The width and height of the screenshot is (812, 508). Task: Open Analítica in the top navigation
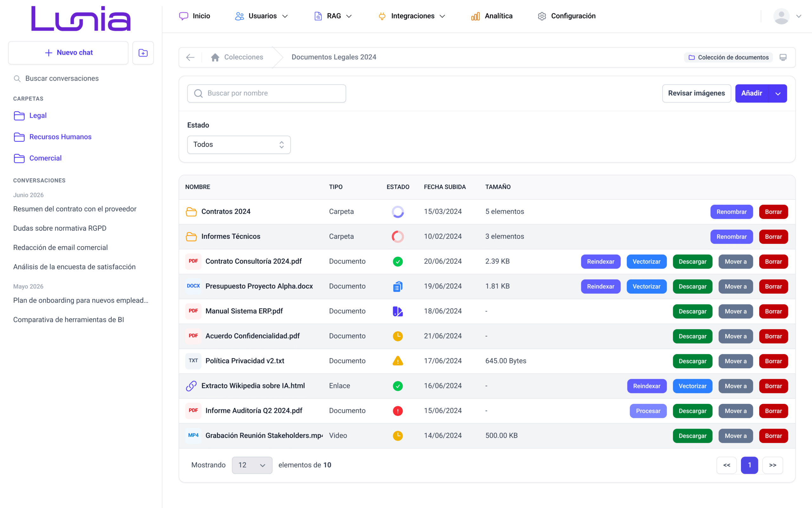click(x=492, y=16)
